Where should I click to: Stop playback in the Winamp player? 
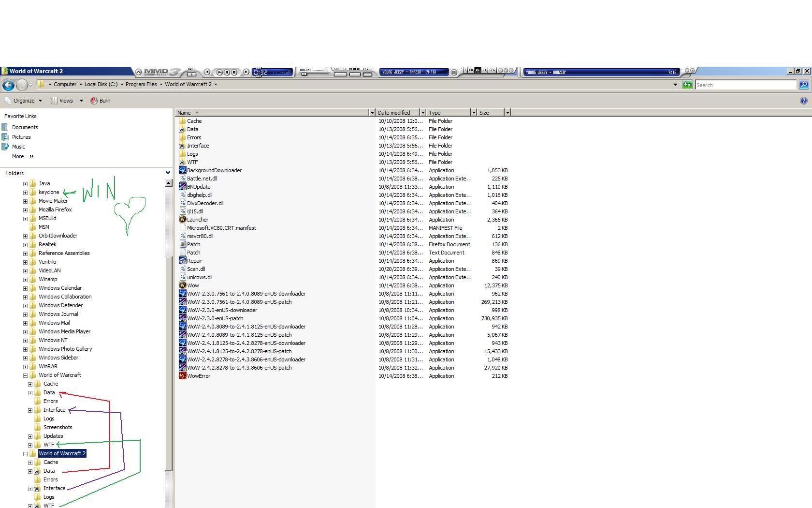pyautogui.click(x=234, y=72)
